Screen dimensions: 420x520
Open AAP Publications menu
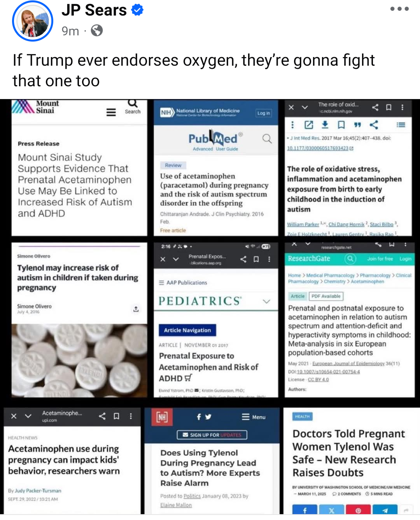pyautogui.click(x=183, y=283)
